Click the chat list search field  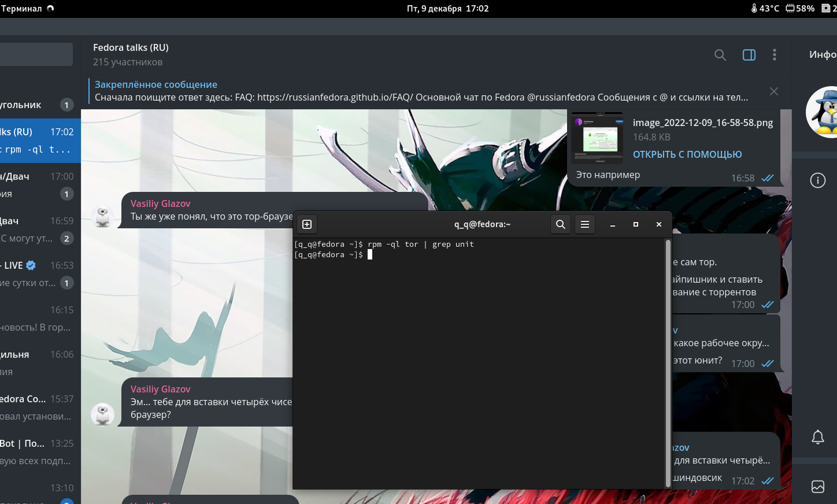[x=36, y=54]
